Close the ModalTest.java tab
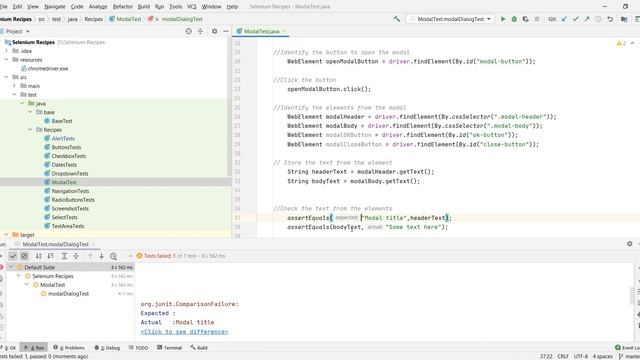This screenshot has width=640, height=360. click(284, 31)
